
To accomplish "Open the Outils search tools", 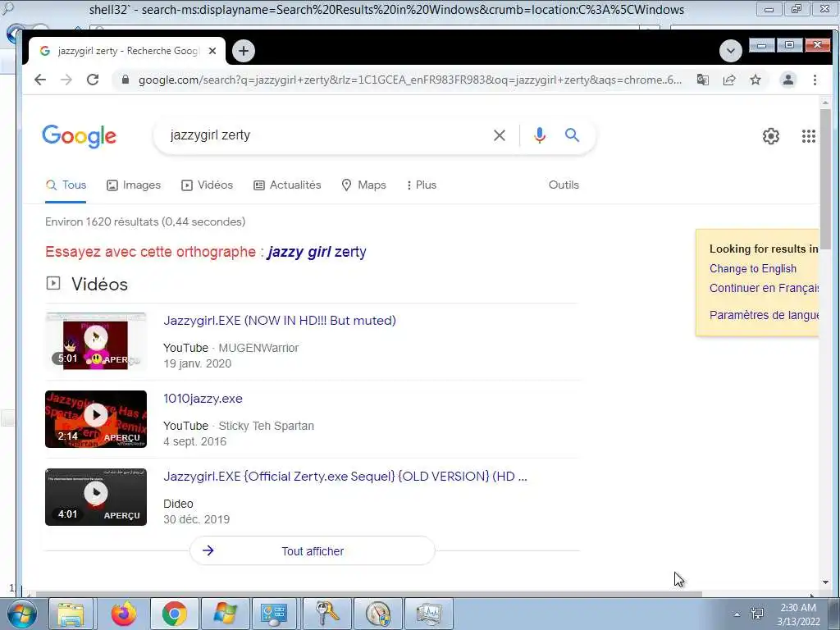I will [564, 185].
